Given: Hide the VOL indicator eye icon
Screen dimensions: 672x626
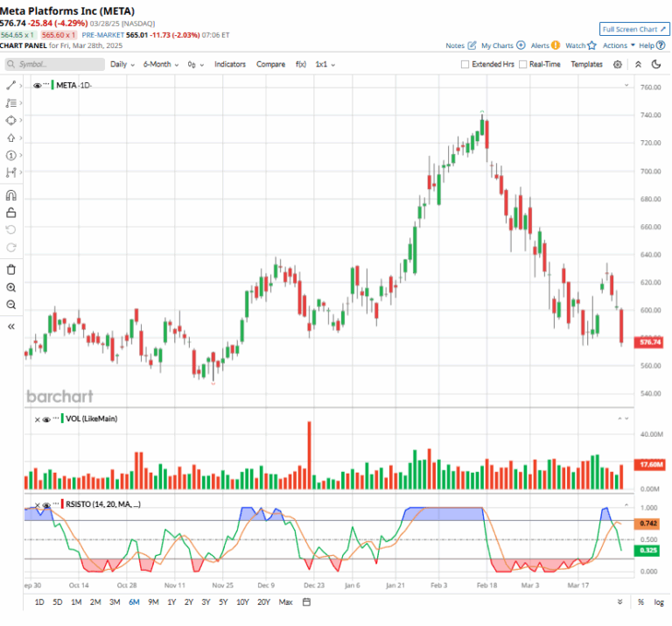Looking at the screenshot, I should [x=46, y=419].
